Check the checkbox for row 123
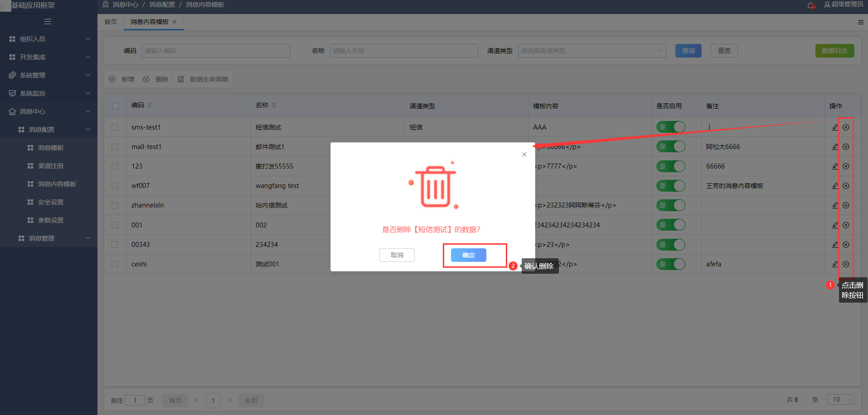The width and height of the screenshot is (868, 415). [x=115, y=166]
